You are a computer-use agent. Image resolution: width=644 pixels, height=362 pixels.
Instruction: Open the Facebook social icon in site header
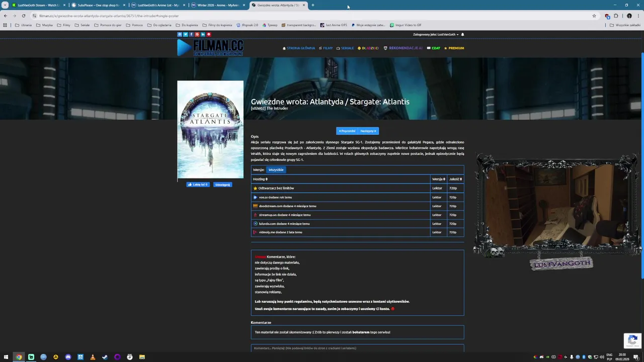(191, 34)
